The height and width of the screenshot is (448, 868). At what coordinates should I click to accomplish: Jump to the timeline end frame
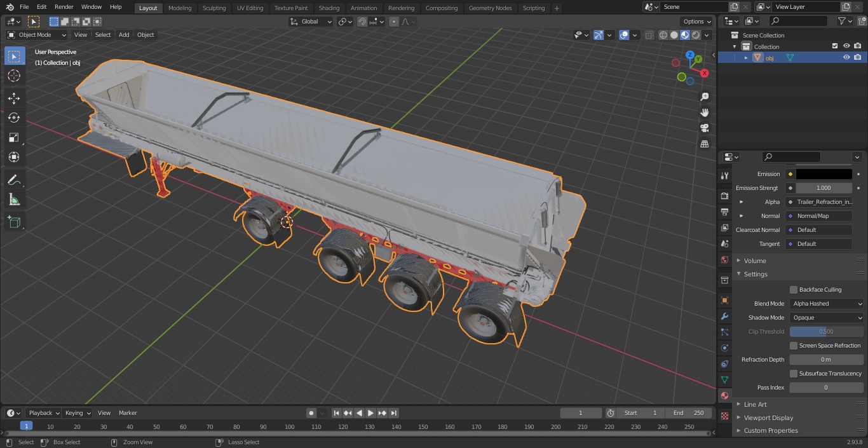coord(393,413)
